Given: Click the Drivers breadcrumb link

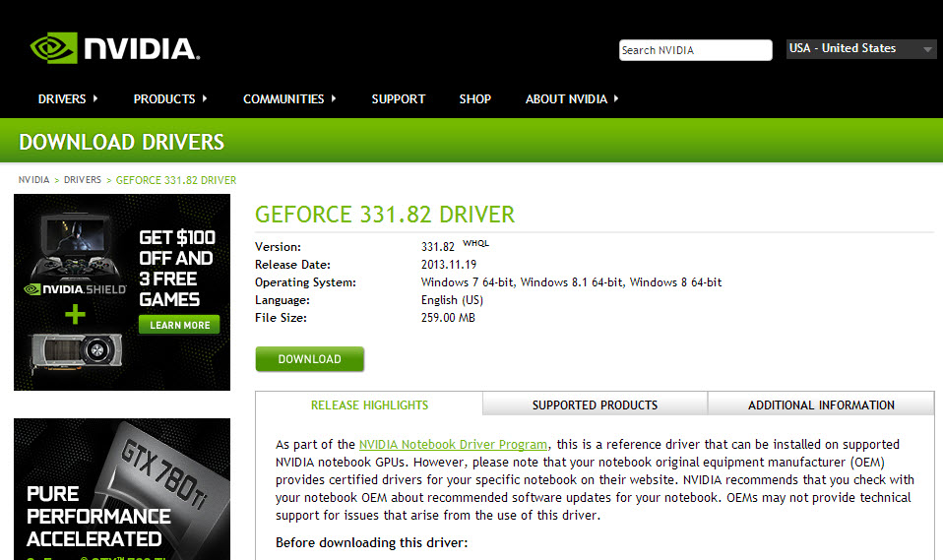Looking at the screenshot, I should [x=83, y=180].
